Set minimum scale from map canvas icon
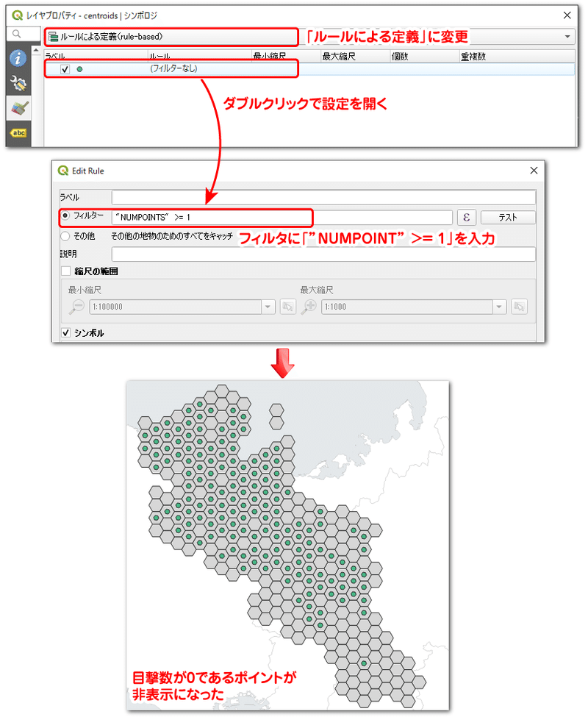The height and width of the screenshot is (717, 588). pyautogui.click(x=288, y=307)
